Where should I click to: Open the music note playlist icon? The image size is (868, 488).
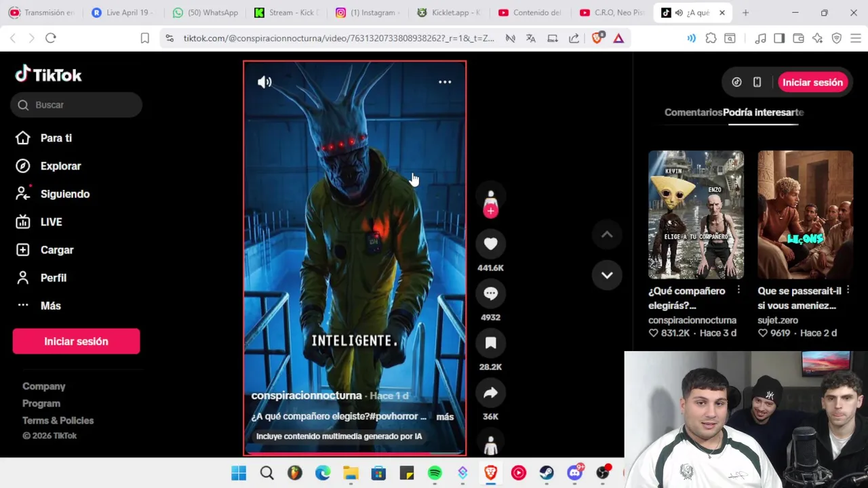pos(760,39)
